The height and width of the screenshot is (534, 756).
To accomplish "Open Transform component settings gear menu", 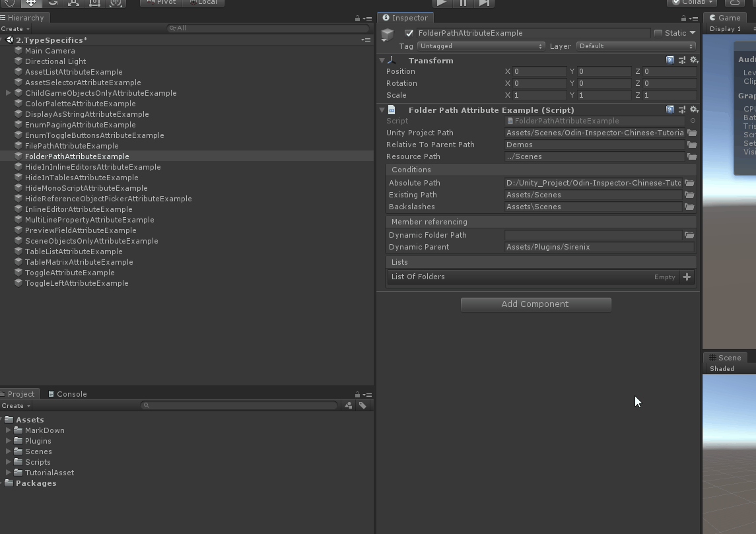I will tap(693, 60).
